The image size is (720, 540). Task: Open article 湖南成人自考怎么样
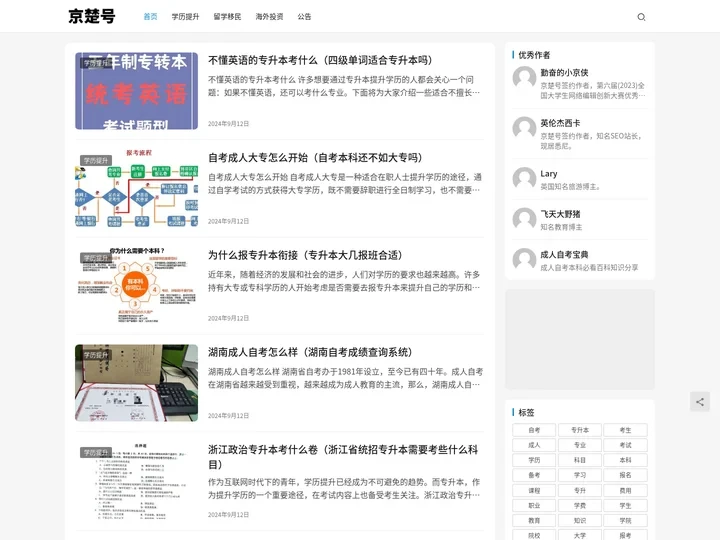click(x=310, y=352)
